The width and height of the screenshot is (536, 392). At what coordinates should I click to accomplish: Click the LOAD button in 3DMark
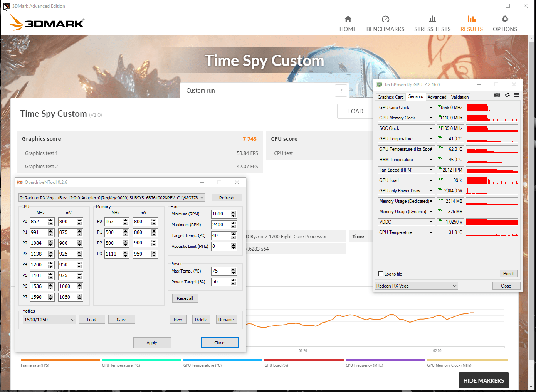click(356, 111)
